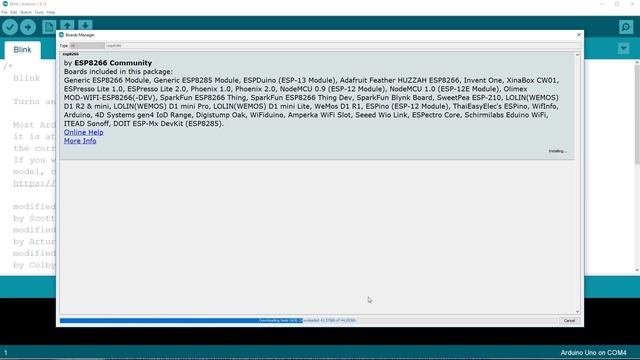The image size is (640, 360).
Task: Click 'Arduino Uno on COM4' status text
Action: tap(593, 353)
